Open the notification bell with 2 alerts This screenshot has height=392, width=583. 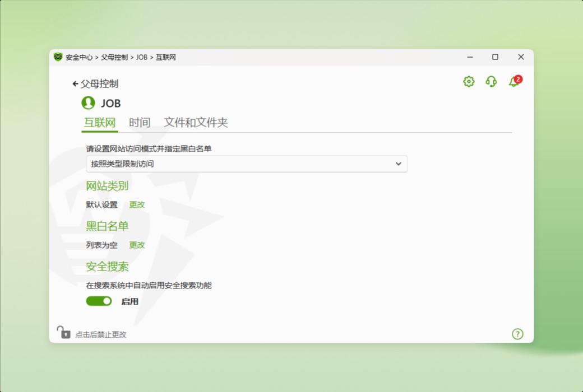tap(513, 82)
